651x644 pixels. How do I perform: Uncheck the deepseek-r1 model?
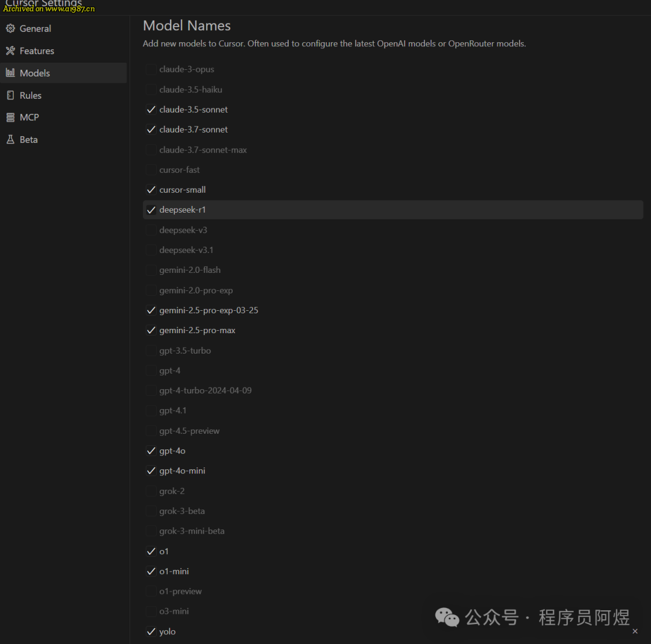click(x=151, y=210)
